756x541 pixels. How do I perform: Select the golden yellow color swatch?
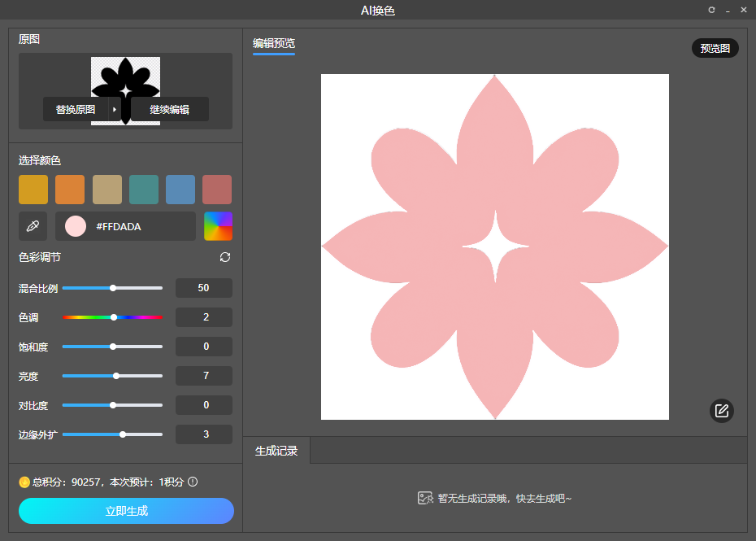(33, 190)
